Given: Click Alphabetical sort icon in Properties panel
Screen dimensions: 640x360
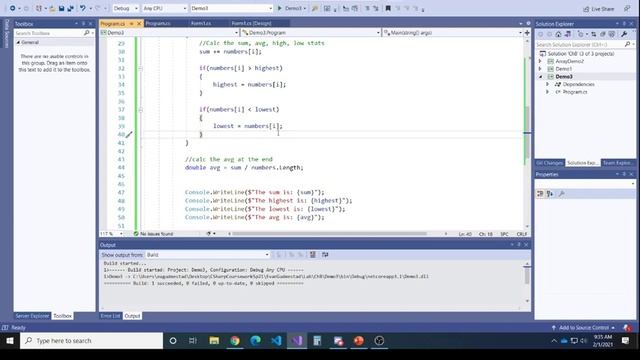Looking at the screenshot, I should [550, 193].
